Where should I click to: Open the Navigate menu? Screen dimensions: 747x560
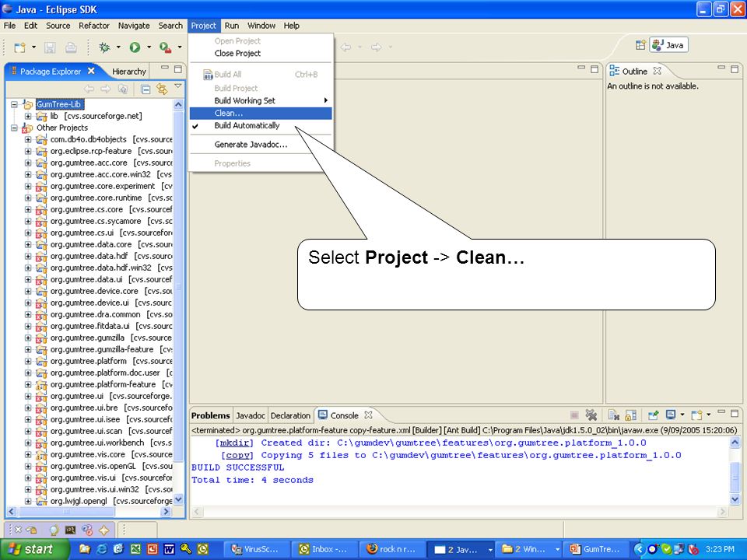133,26
